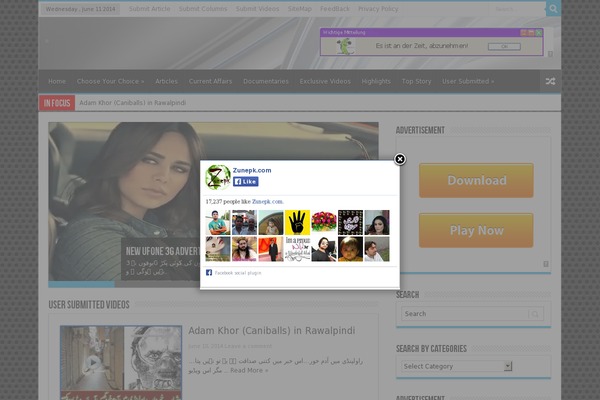
Task: Click the Leave a comment link
Action: [248, 346]
